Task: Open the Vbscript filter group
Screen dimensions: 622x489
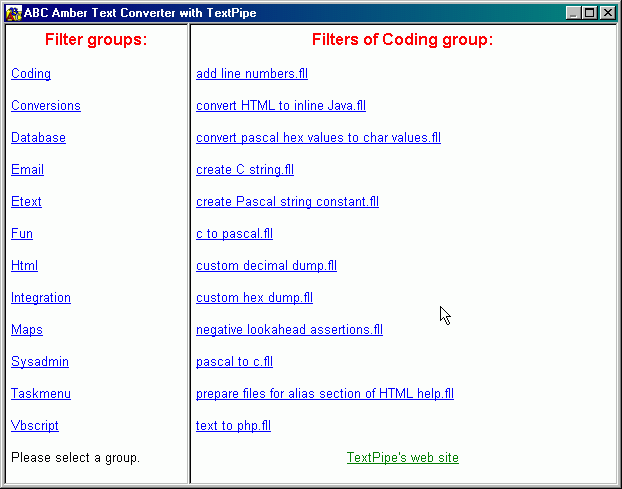Action: 35,426
